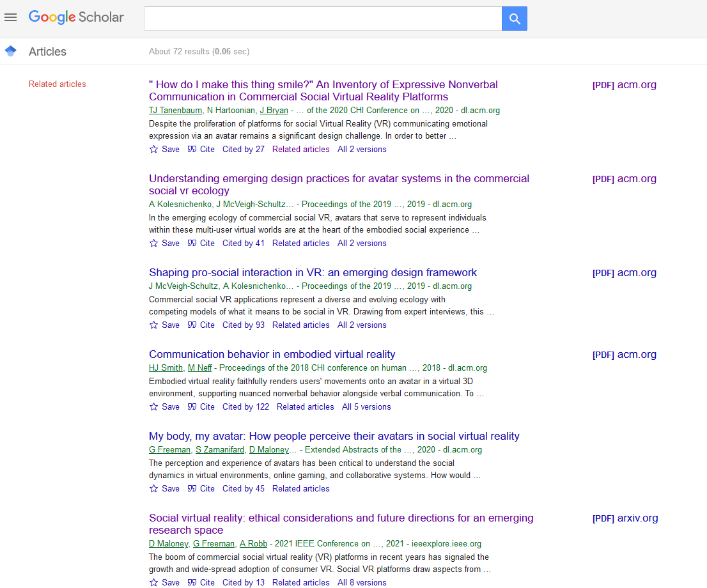View G Freeman profile under "My body, my avatar"

tap(170, 449)
